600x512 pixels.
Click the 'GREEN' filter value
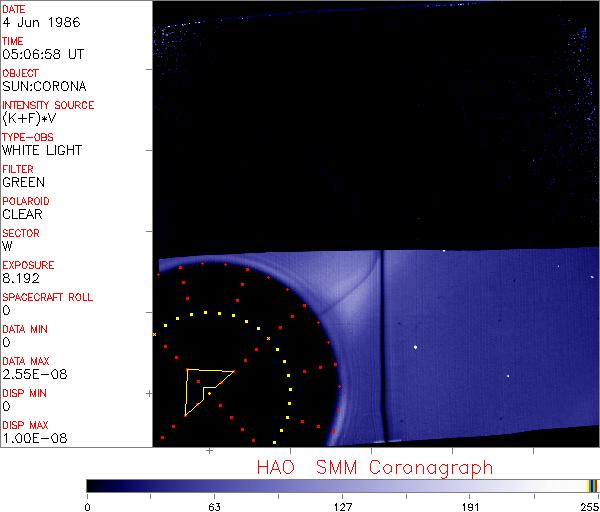click(23, 182)
